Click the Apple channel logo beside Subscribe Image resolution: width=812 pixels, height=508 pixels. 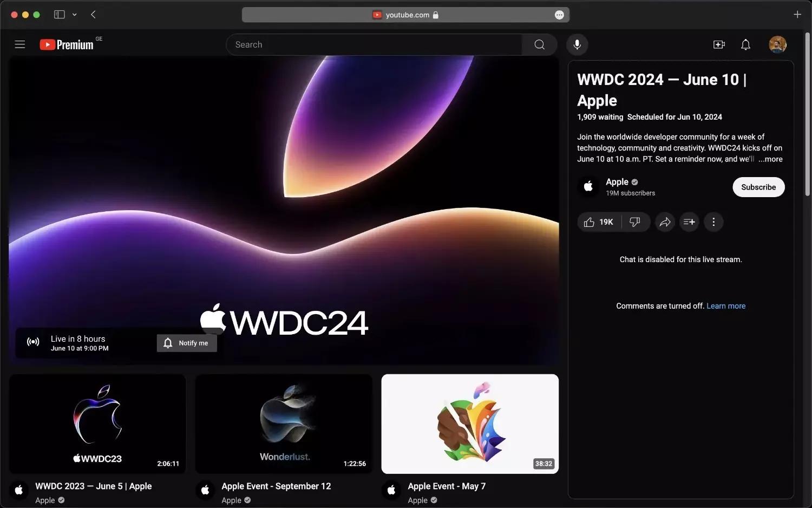pyautogui.click(x=588, y=187)
